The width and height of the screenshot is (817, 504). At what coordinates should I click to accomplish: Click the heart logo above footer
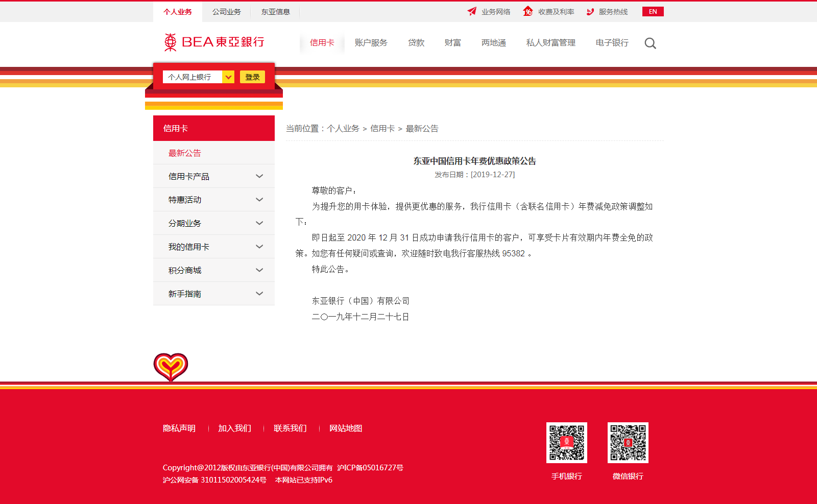click(x=171, y=367)
